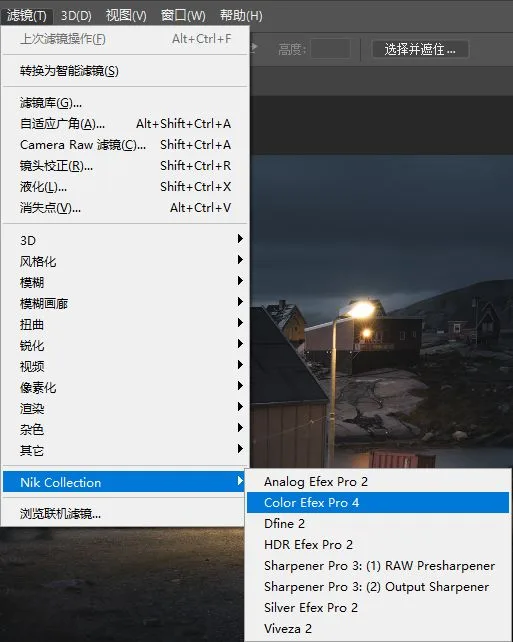513x642 pixels.
Task: Open 滤镜库 filter gallery
Action: pos(125,102)
